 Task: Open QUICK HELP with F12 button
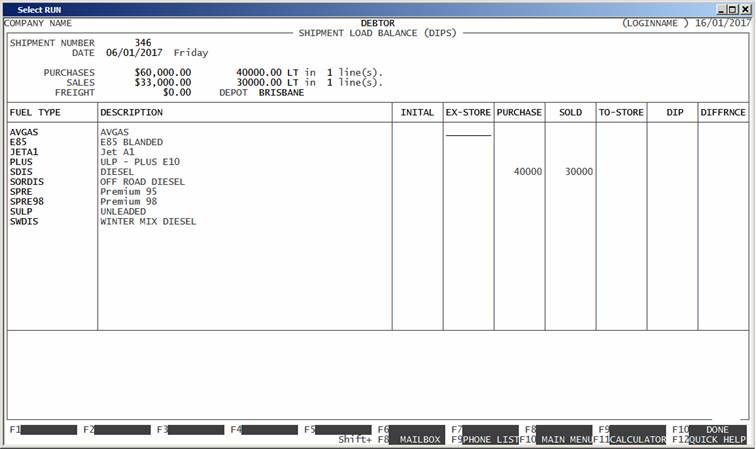coord(717,440)
